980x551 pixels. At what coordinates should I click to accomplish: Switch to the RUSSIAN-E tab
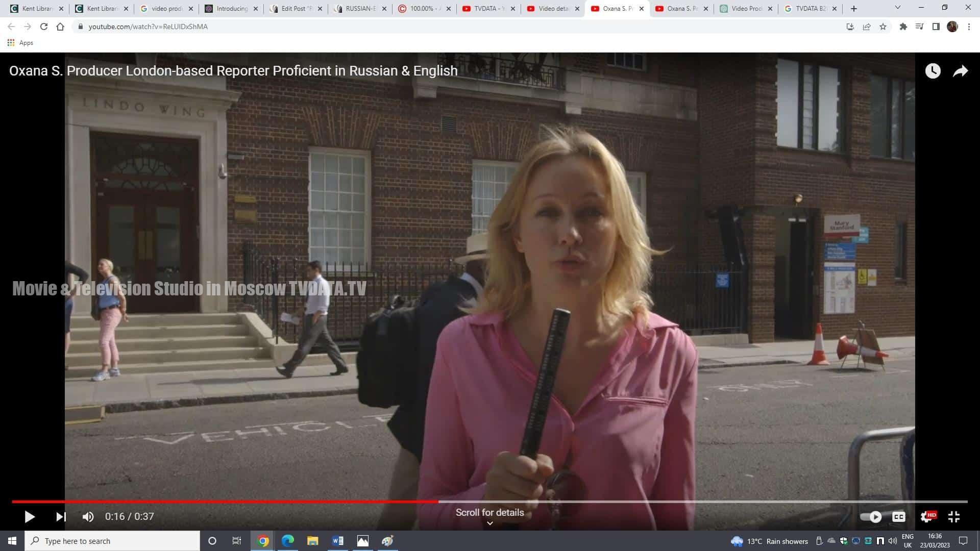[x=360, y=9]
